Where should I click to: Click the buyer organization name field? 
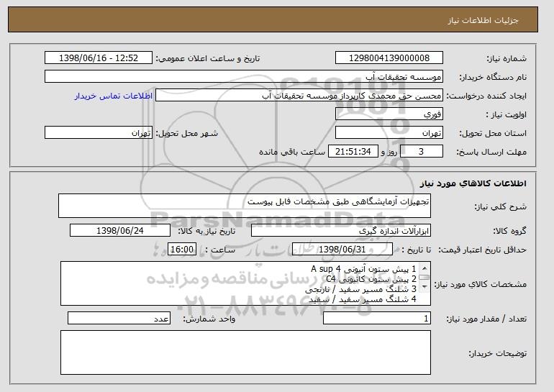(244, 77)
